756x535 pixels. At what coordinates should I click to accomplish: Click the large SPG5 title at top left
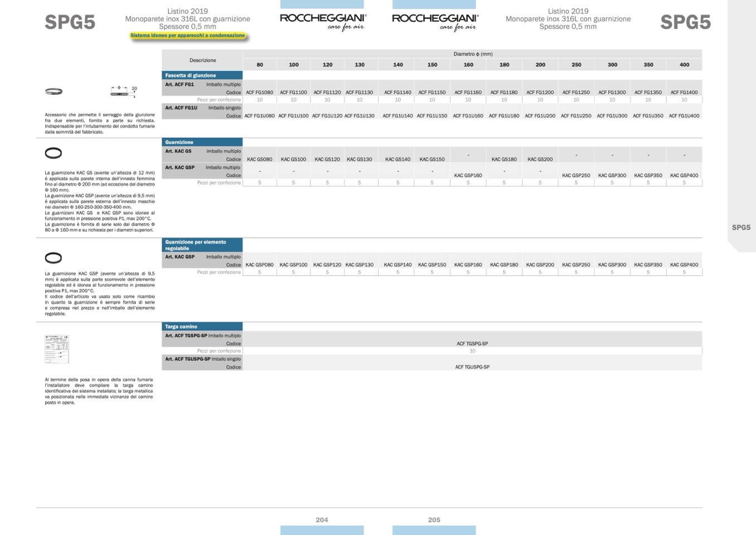pos(70,22)
